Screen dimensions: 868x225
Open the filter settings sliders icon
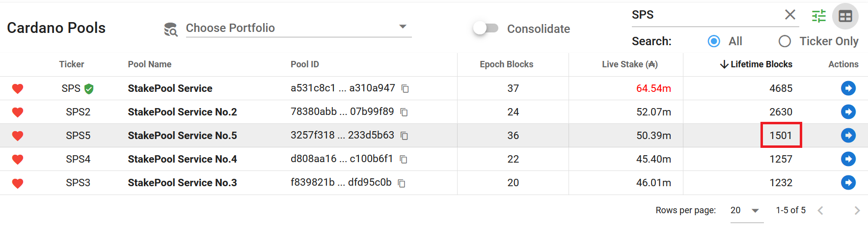click(x=819, y=16)
